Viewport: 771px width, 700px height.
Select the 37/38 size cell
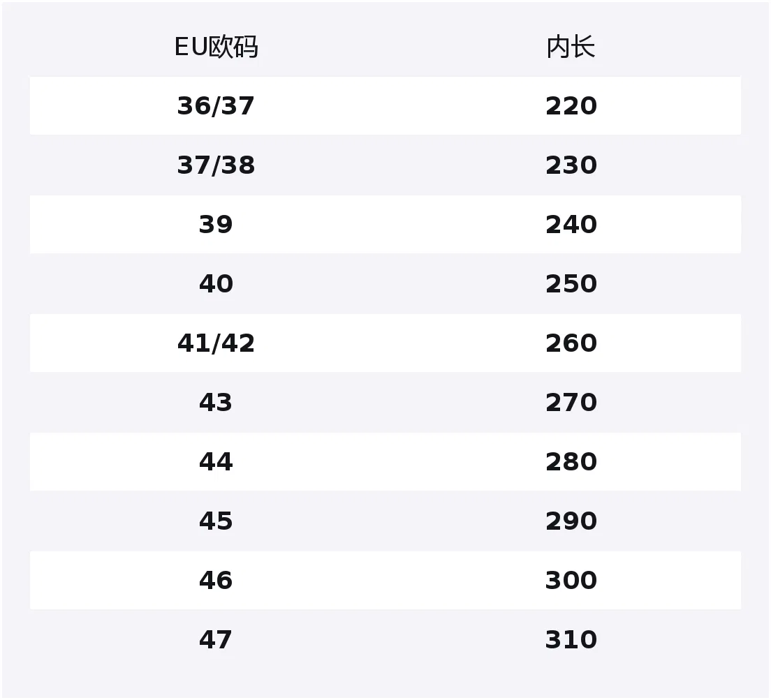pyautogui.click(x=216, y=165)
